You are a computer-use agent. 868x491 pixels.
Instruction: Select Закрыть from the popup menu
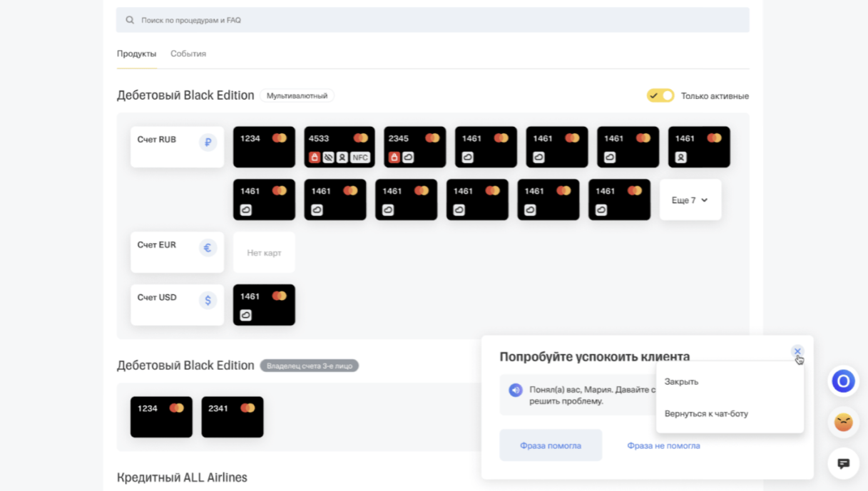(x=681, y=382)
